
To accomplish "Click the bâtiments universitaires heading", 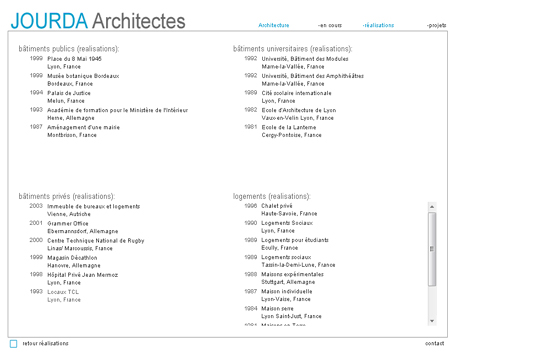I will click(x=293, y=49).
